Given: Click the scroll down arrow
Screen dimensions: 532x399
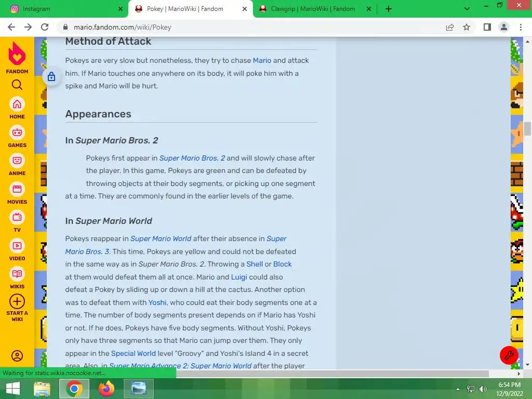Looking at the screenshot, I should point(527,365).
